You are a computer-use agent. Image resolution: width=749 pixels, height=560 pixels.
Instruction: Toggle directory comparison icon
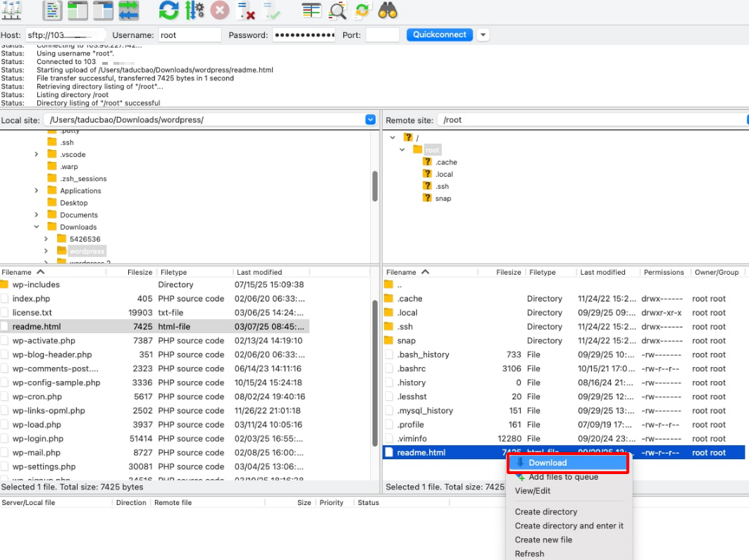(338, 11)
